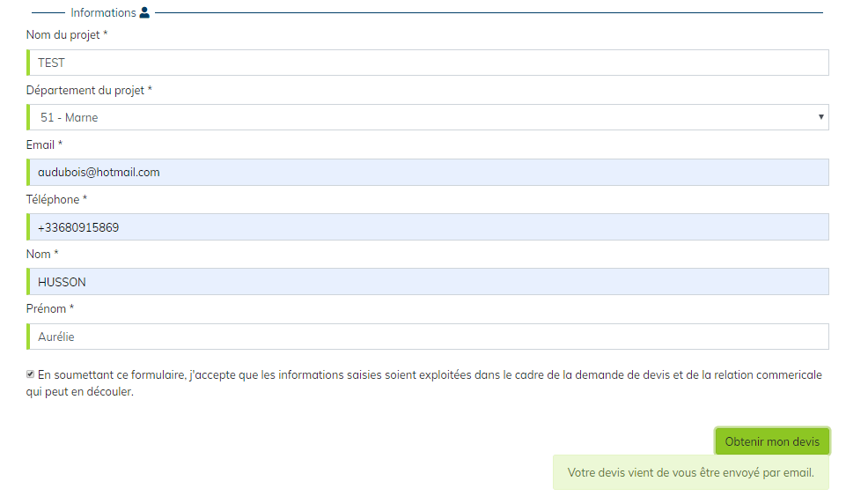This screenshot has width=868, height=496.
Task: Click the '51 - Marne' selected value
Action: click(69, 117)
